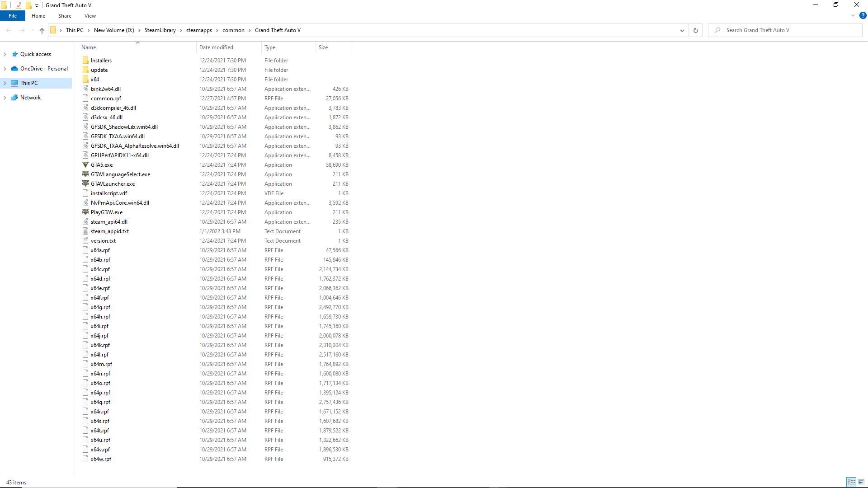
Task: Sort files by Type column
Action: point(289,47)
